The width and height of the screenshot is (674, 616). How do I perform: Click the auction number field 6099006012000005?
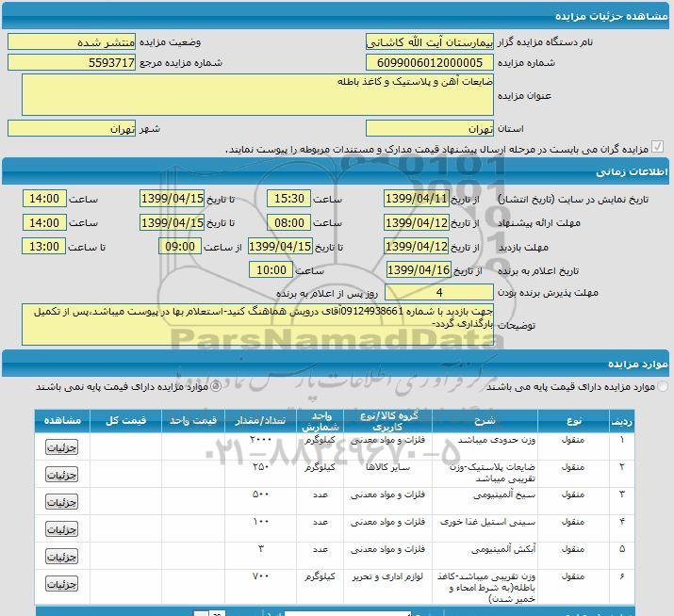click(430, 63)
